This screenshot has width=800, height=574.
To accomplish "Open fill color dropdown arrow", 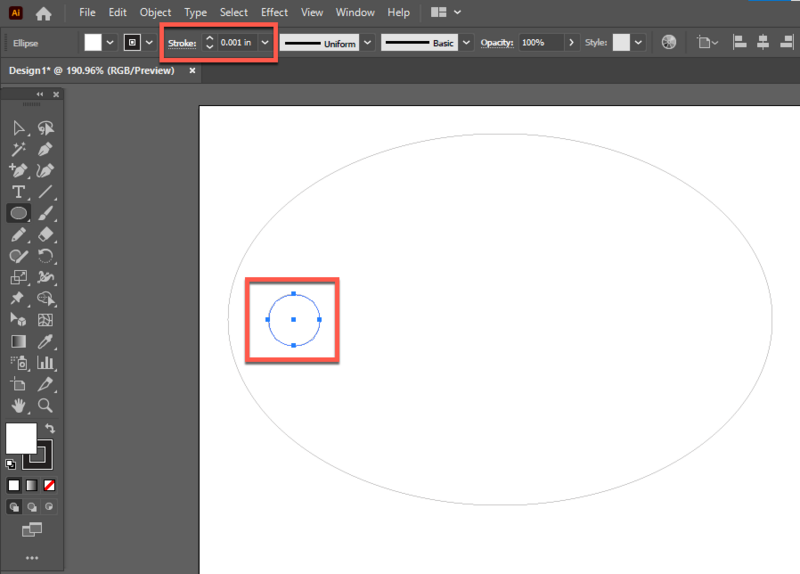I will (x=110, y=43).
